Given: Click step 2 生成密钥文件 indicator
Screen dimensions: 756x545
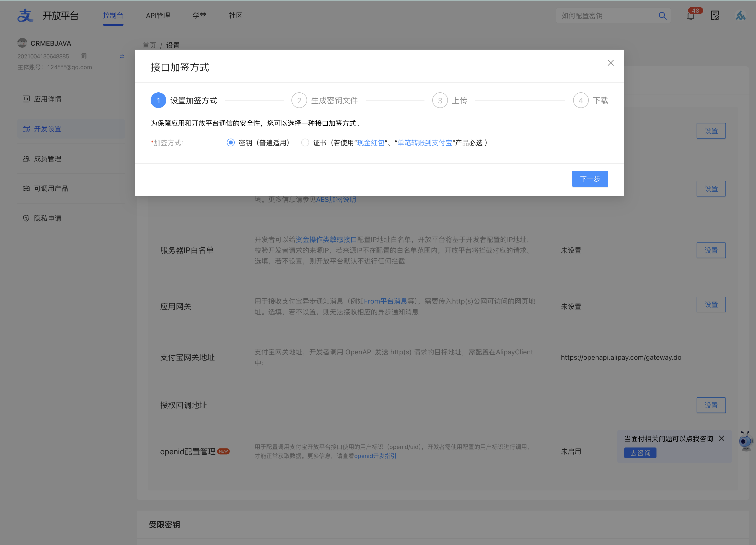Looking at the screenshot, I should tap(299, 100).
